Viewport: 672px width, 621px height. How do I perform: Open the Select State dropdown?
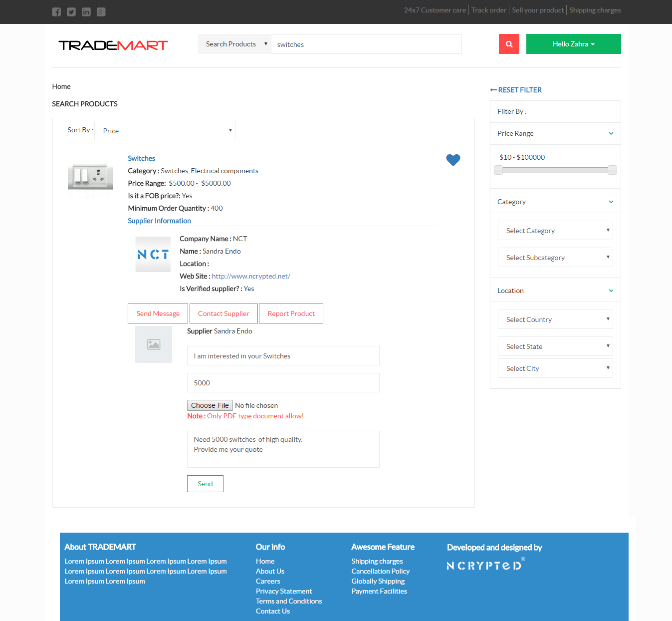click(555, 346)
